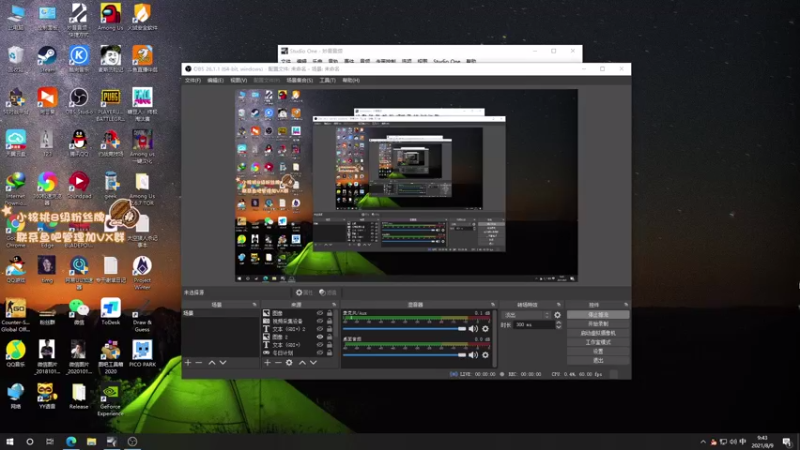Toggle lock on 图像 2 source

(x=330, y=337)
